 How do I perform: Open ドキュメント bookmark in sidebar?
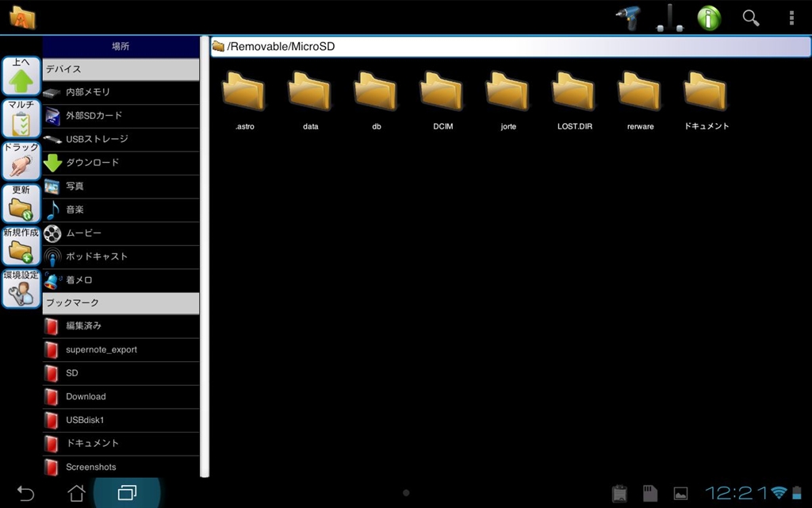click(121, 444)
